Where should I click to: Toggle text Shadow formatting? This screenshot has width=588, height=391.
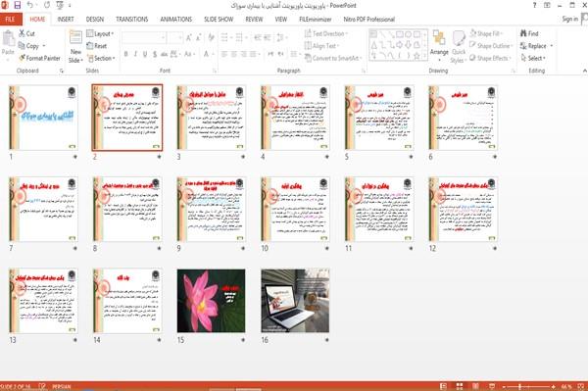pos(155,54)
